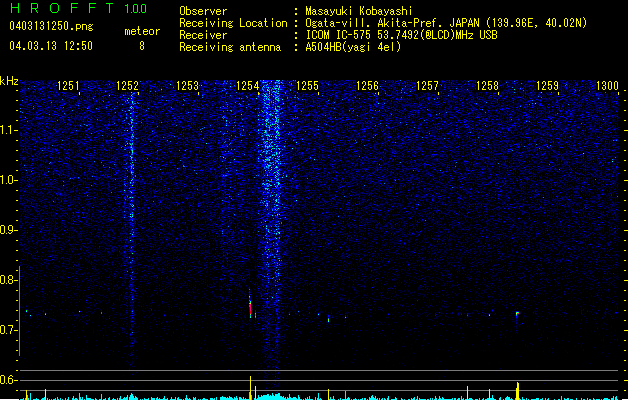Select the antenna text A504HB(yagi 4el)
Screen dimensions: 629x400
tap(353, 47)
